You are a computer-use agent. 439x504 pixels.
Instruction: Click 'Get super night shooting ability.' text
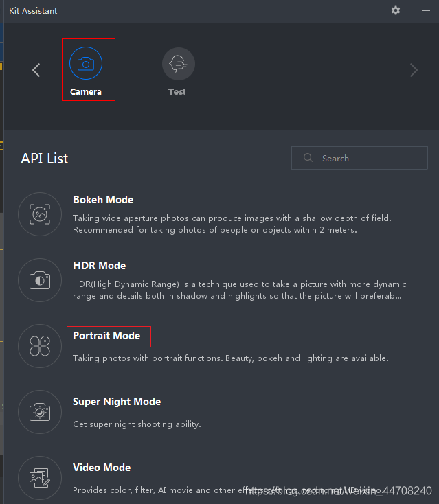pos(137,424)
